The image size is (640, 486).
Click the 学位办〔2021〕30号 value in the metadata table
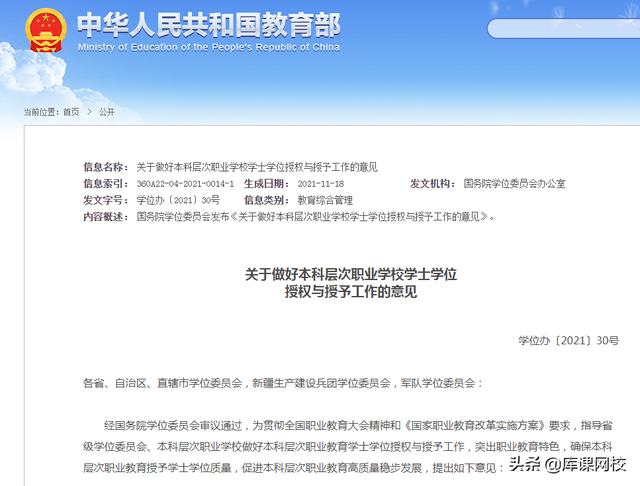click(178, 200)
